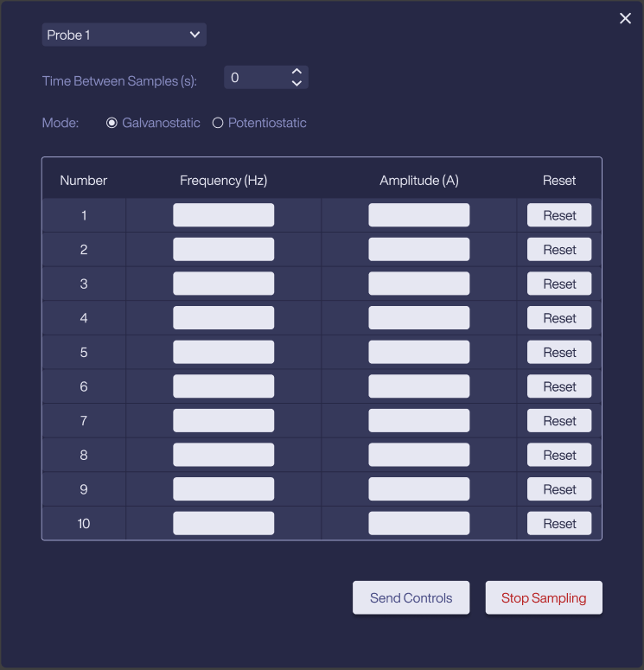Screen dimensions: 644x670
Task: Click the Send Controls button
Action: (411, 597)
